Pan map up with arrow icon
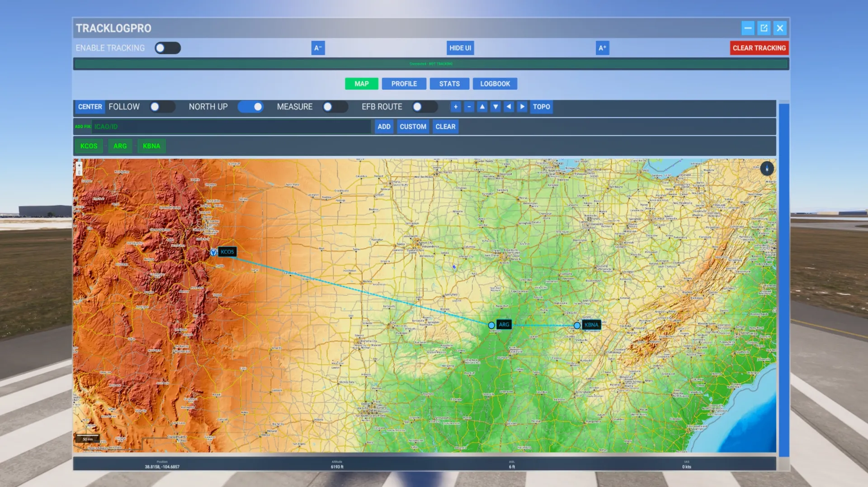868x487 pixels. [482, 107]
